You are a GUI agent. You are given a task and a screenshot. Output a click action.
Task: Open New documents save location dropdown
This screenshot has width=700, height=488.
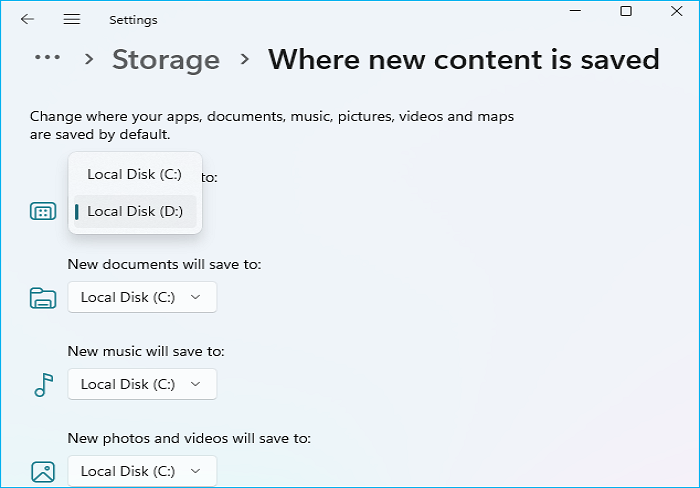(x=141, y=297)
